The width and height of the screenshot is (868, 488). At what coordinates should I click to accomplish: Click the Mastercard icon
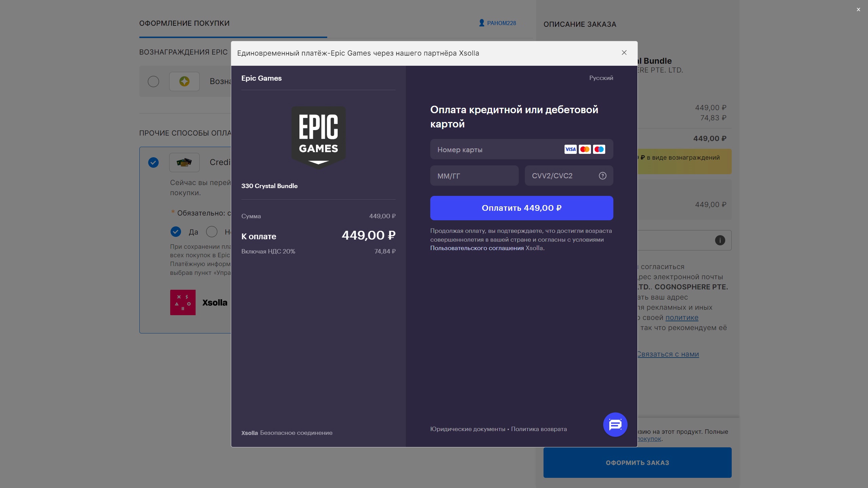pos(585,149)
